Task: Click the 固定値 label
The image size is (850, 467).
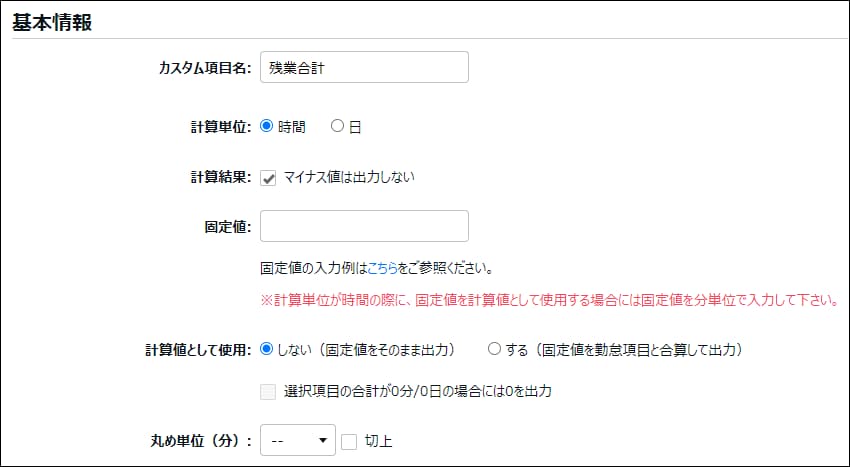Action: click(220, 226)
